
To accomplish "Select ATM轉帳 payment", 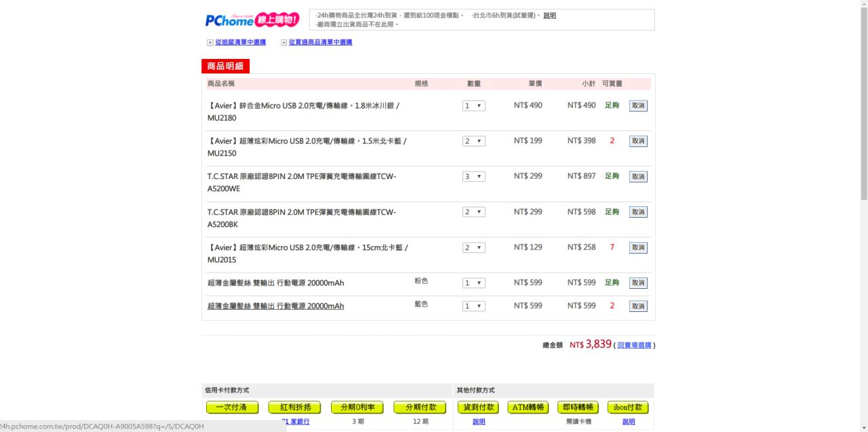I will click(528, 408).
